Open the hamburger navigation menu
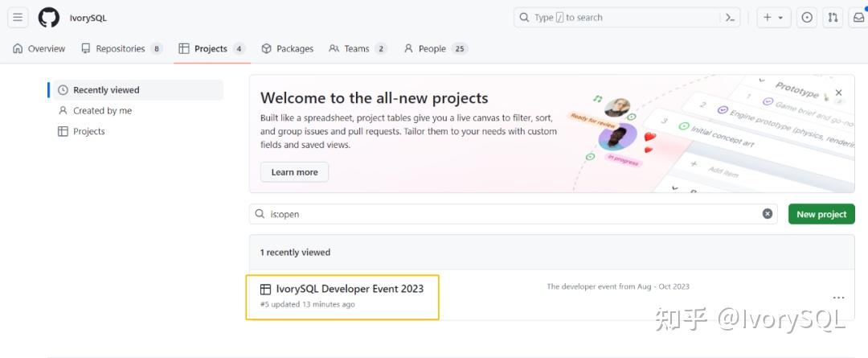Screen dimensions: 868x358 click(x=18, y=18)
